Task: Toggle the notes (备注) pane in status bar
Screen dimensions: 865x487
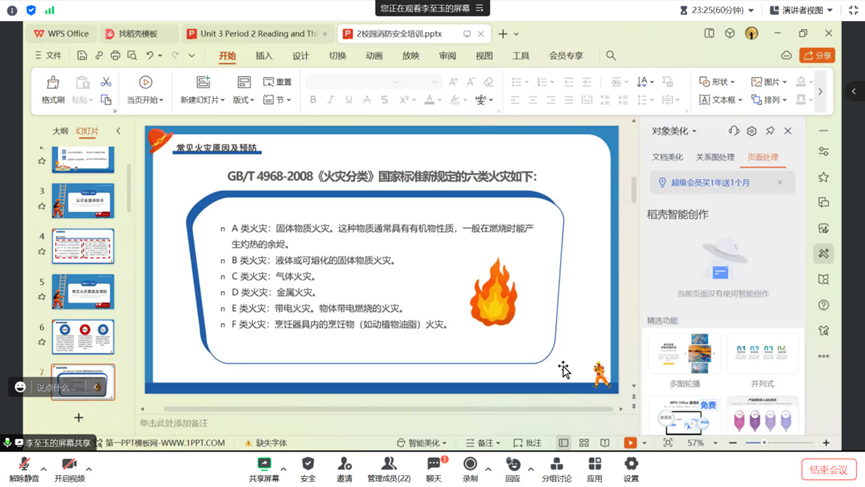Action: point(484,443)
